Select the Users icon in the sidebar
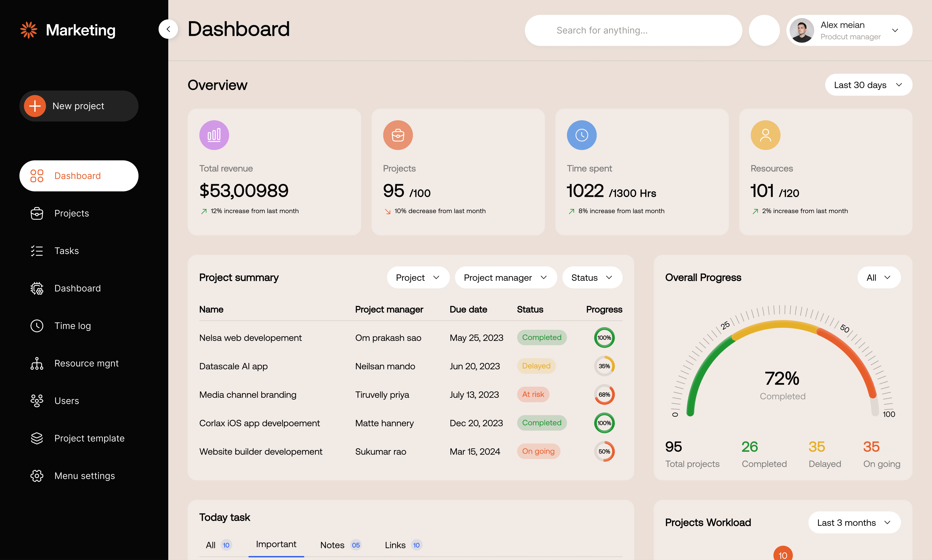This screenshot has width=932, height=560. click(x=37, y=400)
